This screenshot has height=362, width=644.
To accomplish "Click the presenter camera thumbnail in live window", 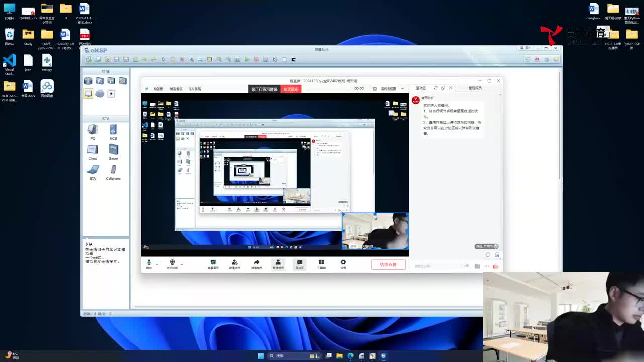I will coord(375,231).
